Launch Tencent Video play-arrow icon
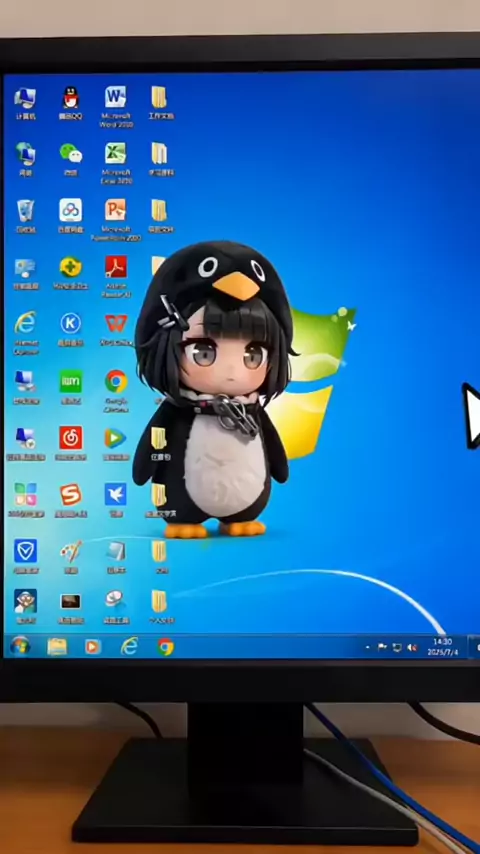This screenshot has width=480, height=854. click(x=116, y=438)
